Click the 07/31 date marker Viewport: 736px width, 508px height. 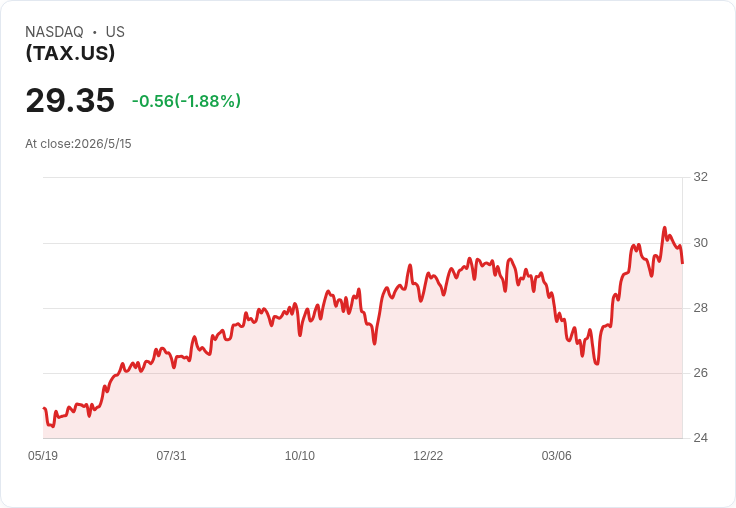(171, 455)
